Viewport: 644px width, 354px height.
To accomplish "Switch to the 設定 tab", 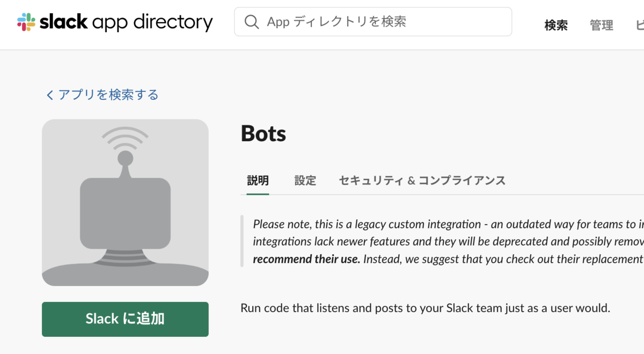I will click(x=305, y=180).
